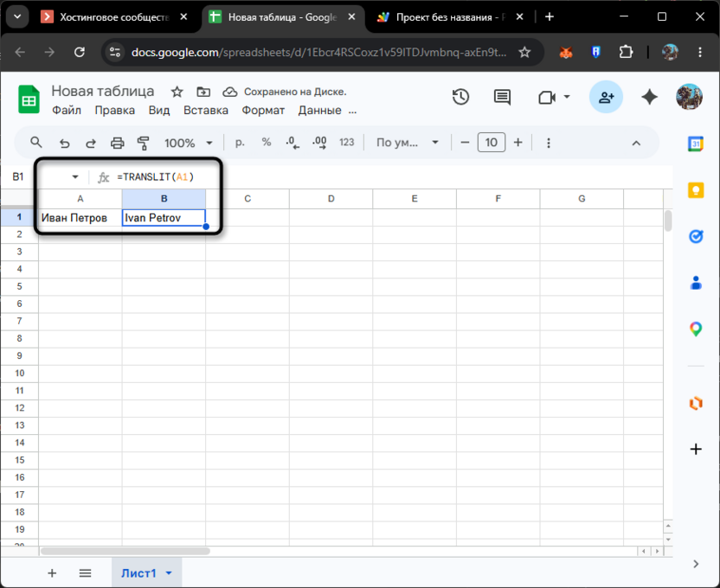Screen dimensions: 720x588
Task: Select row 5 header
Action: pos(19,287)
